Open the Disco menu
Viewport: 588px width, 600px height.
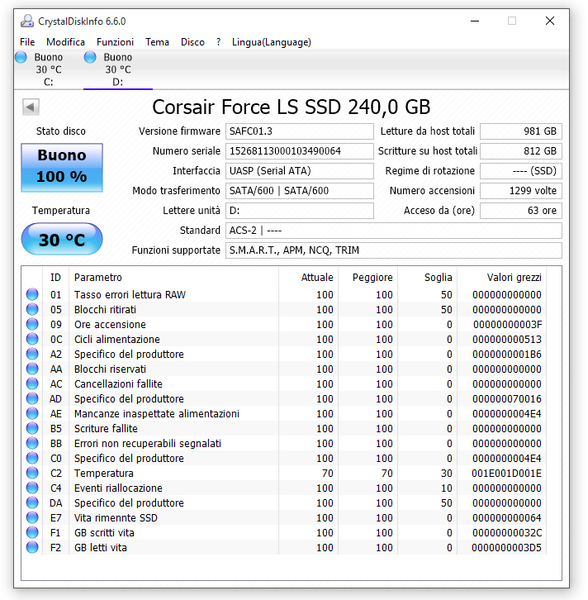click(192, 42)
